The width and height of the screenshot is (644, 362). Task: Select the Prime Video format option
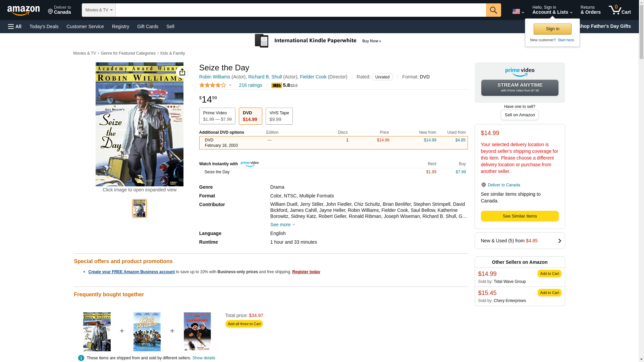[217, 116]
